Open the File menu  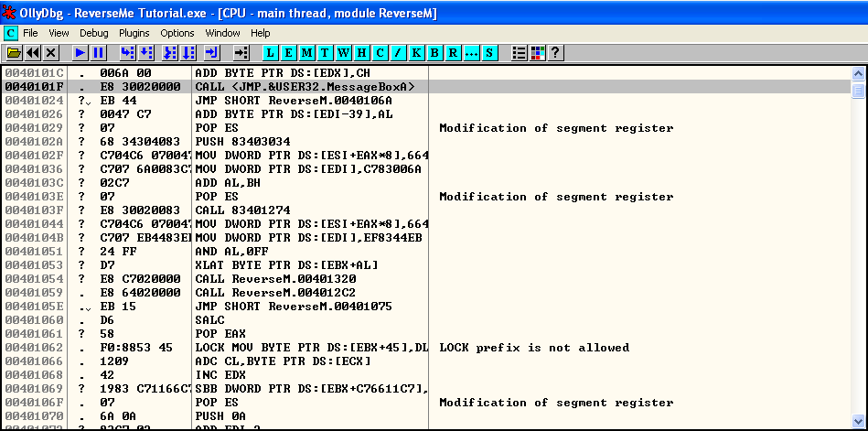coord(30,33)
